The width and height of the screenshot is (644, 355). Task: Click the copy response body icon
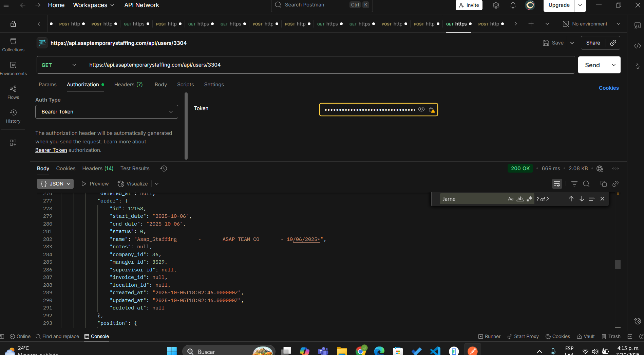point(603,184)
